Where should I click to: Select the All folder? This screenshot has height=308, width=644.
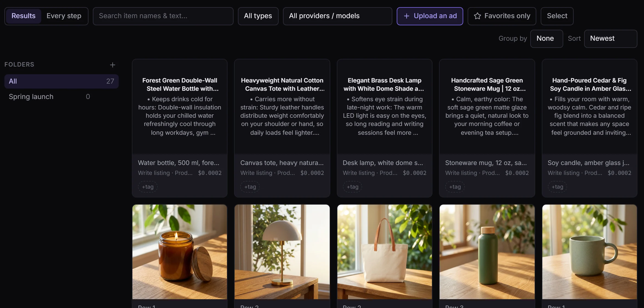tap(61, 81)
